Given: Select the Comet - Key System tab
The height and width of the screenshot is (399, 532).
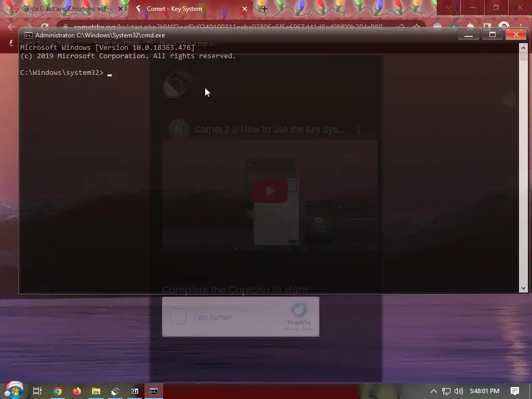Looking at the screenshot, I should click(191, 9).
